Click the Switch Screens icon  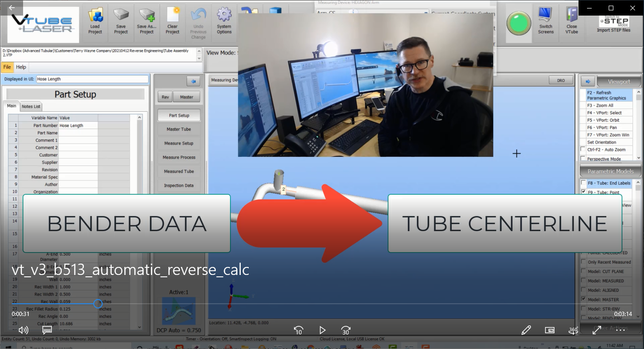(546, 20)
